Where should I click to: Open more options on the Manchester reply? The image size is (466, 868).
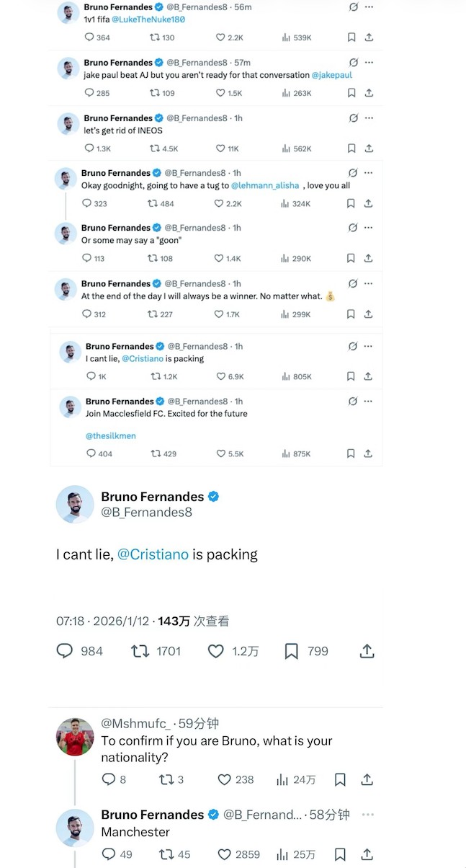click(368, 815)
